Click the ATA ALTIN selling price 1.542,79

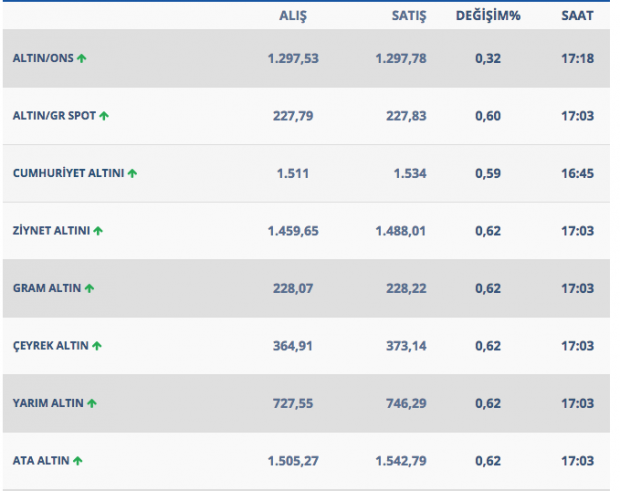pos(401,460)
